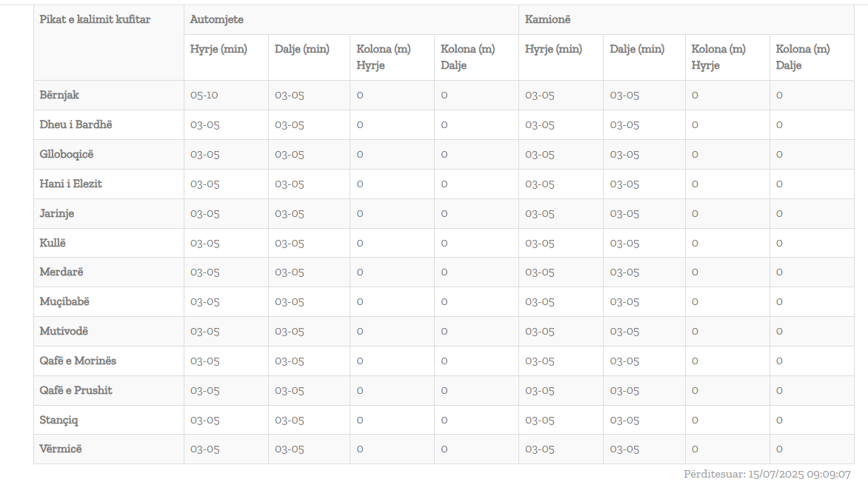Viewport: 868px width, 502px height.
Task: Click the Jarinje row label
Action: click(57, 214)
